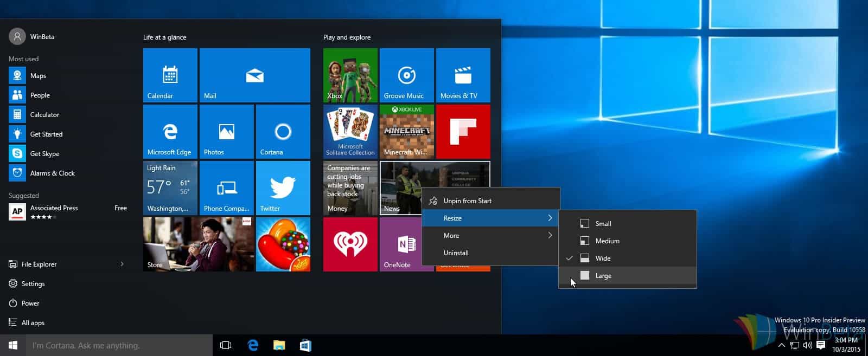Select the checked Wide size option

603,258
